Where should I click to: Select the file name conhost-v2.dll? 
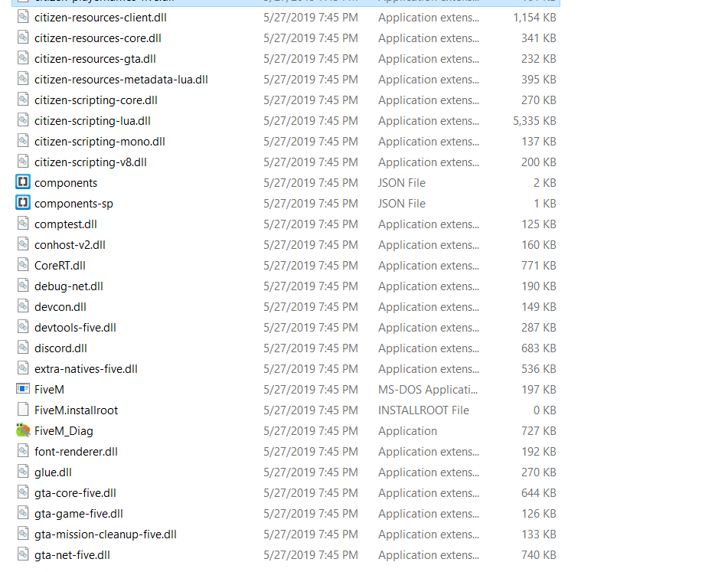point(70,245)
